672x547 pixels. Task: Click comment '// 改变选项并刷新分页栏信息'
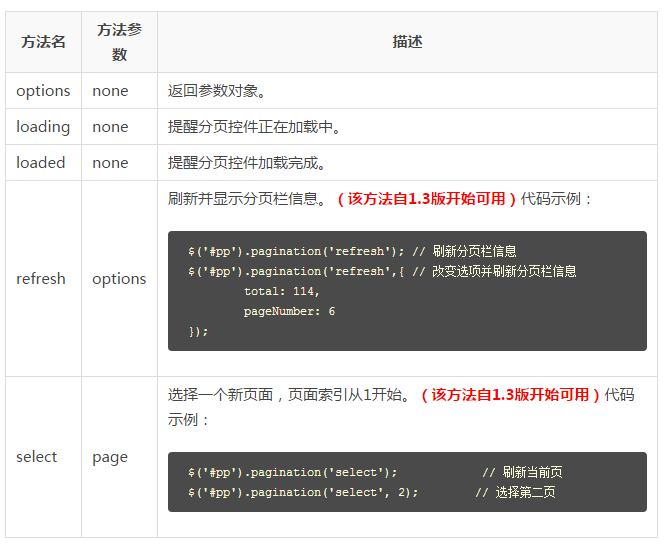point(495,271)
